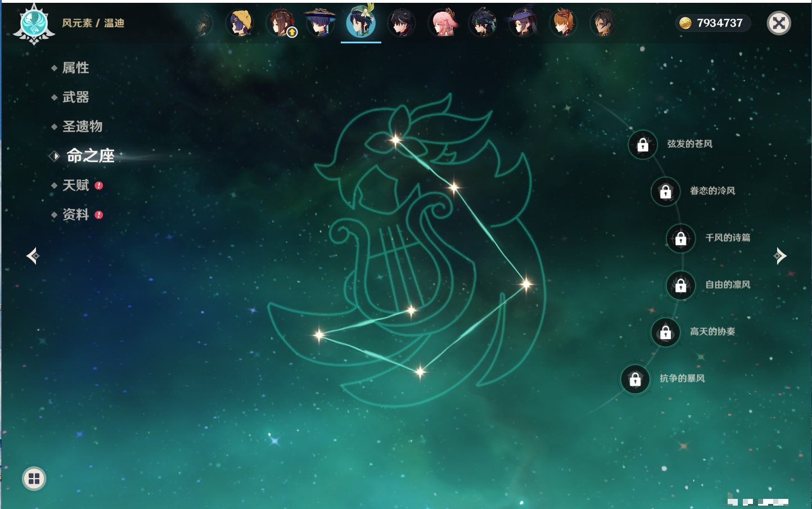Click the constellation star at the lyre's base
Image resolution: width=812 pixels, height=509 pixels.
[411, 310]
